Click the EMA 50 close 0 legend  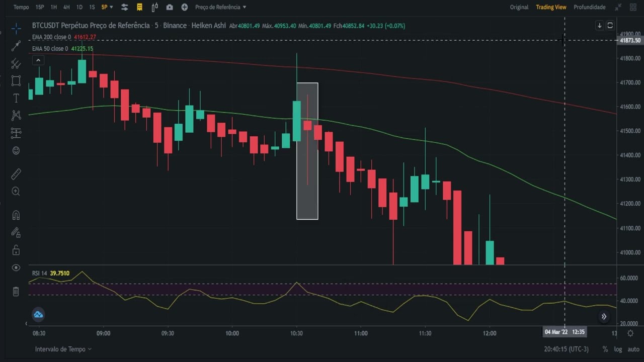[x=50, y=49]
